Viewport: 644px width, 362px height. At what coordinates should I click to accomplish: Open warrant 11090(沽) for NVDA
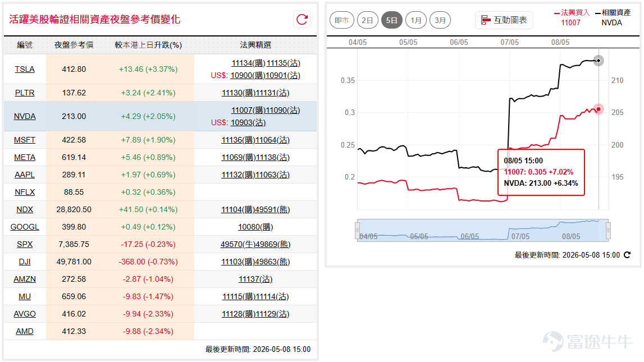click(282, 110)
